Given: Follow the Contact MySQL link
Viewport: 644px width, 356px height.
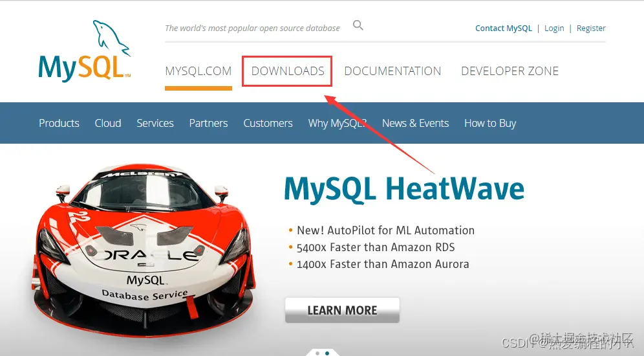Looking at the screenshot, I should tap(504, 28).
